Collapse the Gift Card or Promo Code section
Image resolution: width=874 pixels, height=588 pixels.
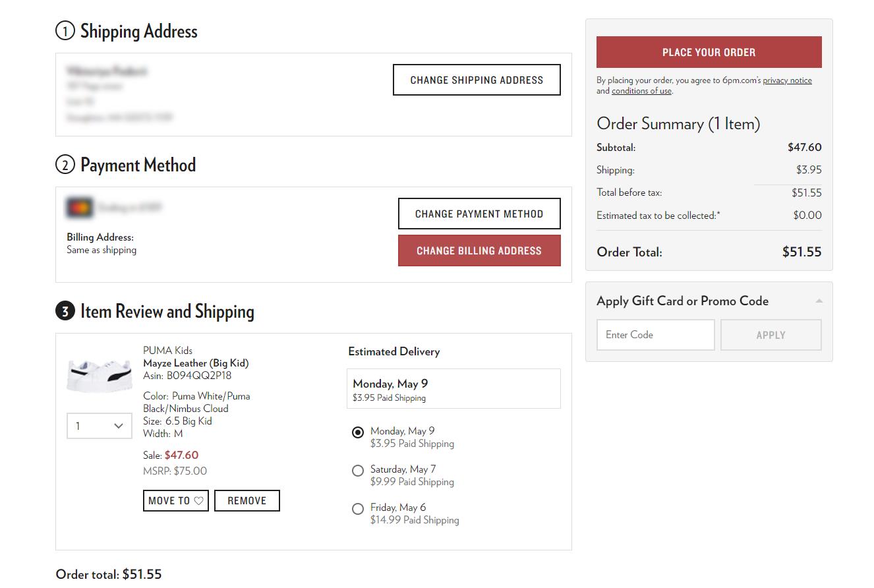pyautogui.click(x=819, y=301)
